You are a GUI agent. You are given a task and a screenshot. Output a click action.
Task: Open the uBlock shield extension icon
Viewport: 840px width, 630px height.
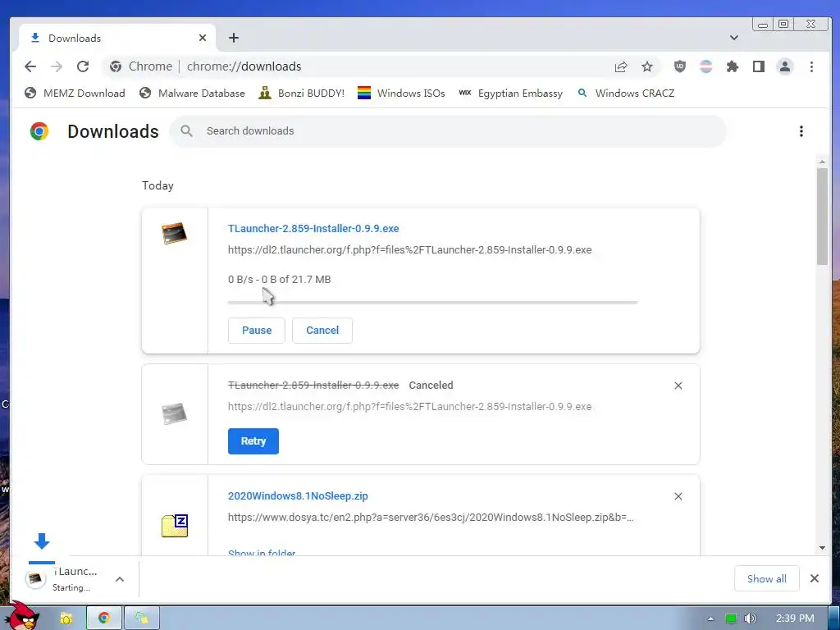pos(680,66)
